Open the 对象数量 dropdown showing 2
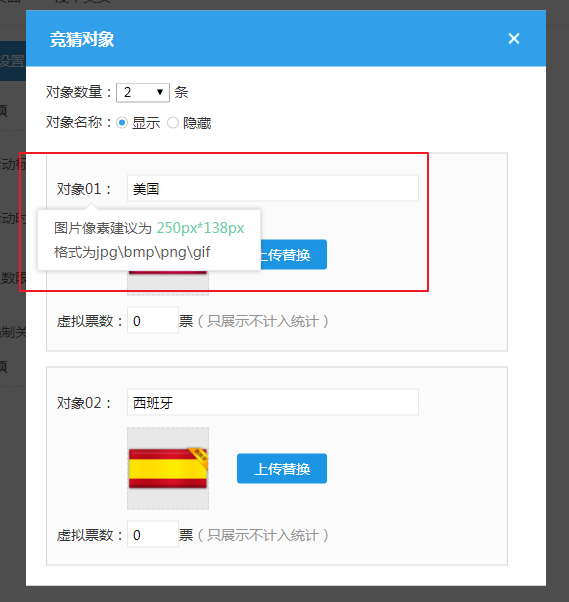This screenshot has height=602, width=569. pyautogui.click(x=143, y=93)
